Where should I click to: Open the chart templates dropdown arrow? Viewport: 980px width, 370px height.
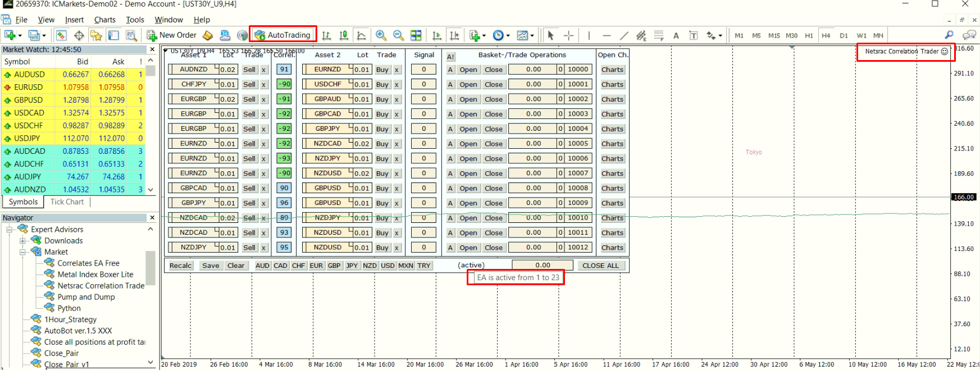[x=532, y=35]
